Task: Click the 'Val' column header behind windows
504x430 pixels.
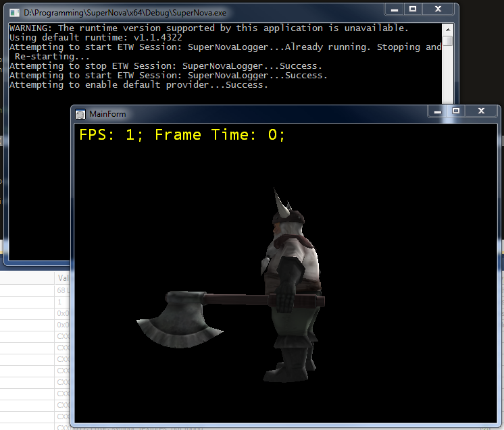Action: [63, 277]
